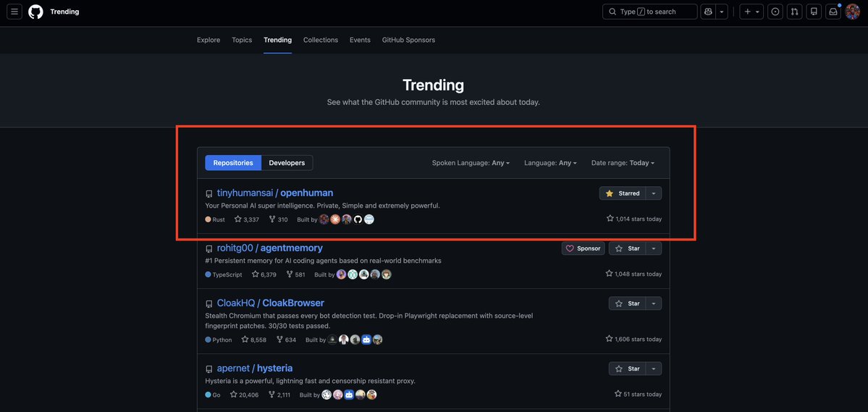Go to the Collections tab
868x412 pixels.
point(321,40)
